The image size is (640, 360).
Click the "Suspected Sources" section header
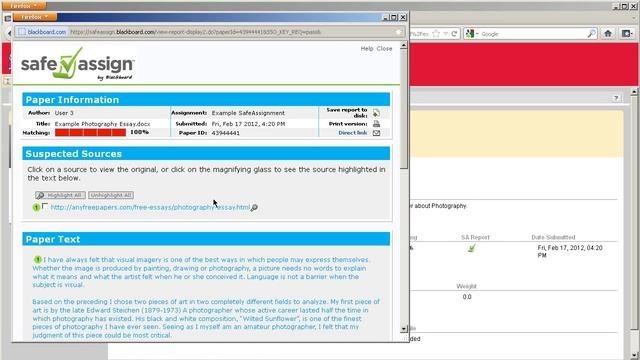tap(206, 153)
